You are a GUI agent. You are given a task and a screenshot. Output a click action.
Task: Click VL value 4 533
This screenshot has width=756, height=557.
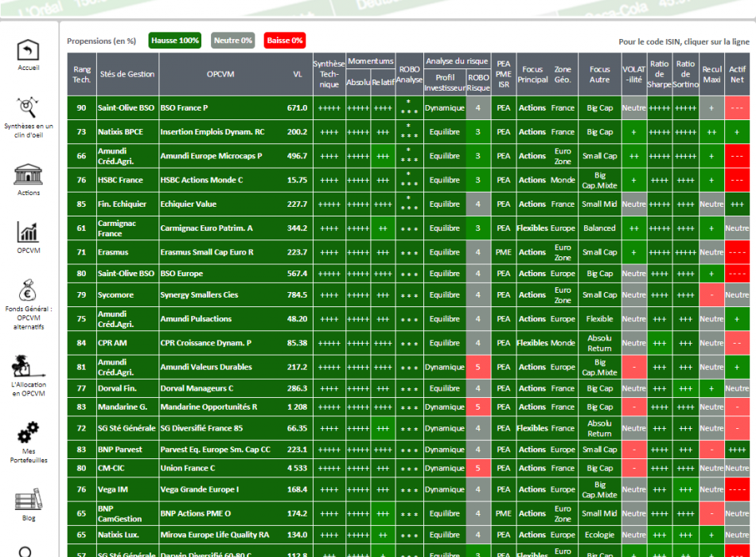click(297, 468)
